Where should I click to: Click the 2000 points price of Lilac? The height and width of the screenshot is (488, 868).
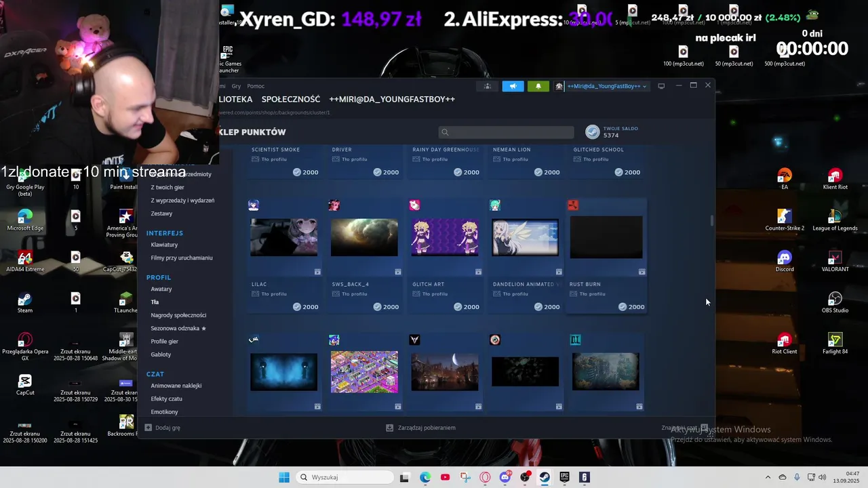coord(305,307)
